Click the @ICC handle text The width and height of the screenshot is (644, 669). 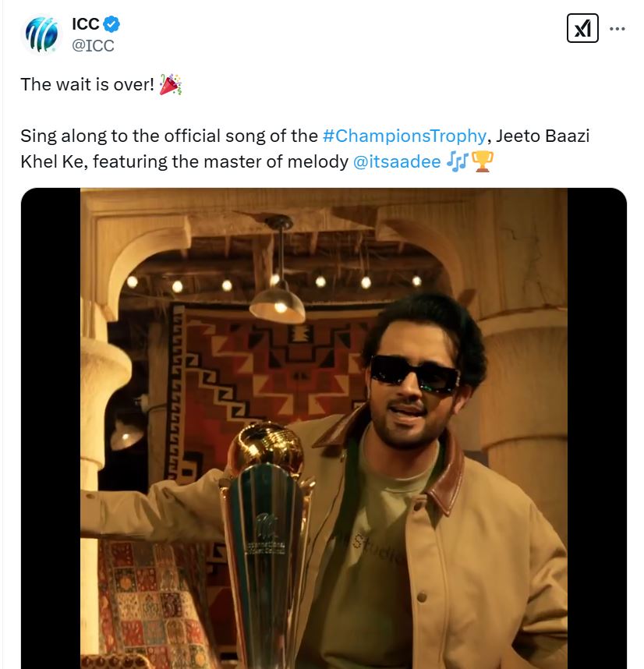pyautogui.click(x=93, y=46)
